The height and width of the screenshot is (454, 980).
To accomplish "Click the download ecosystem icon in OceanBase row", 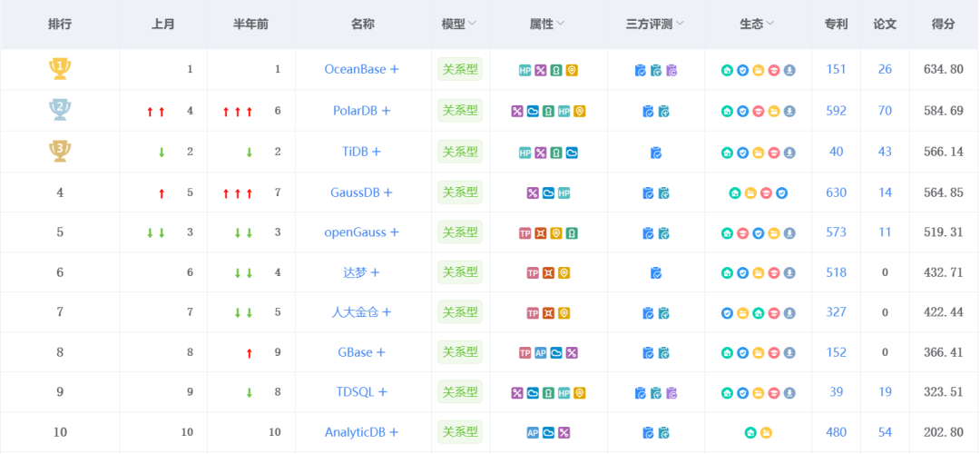I will 789,70.
